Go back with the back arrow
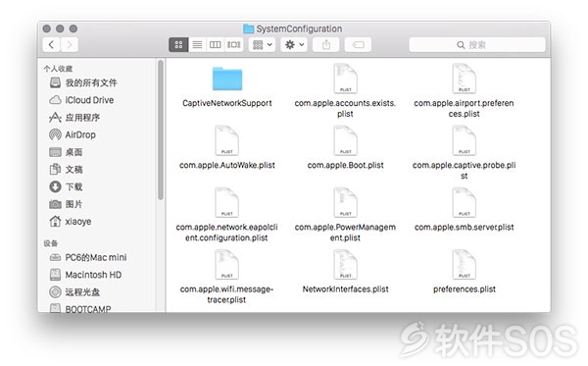The image size is (588, 366). [x=51, y=45]
